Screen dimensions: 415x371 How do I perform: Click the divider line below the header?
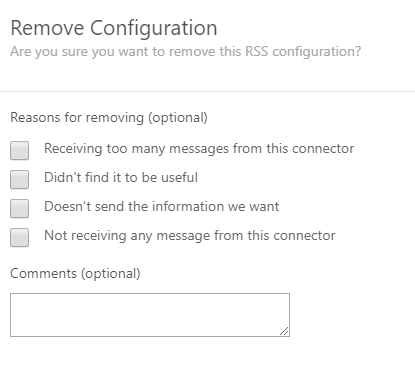click(x=207, y=91)
